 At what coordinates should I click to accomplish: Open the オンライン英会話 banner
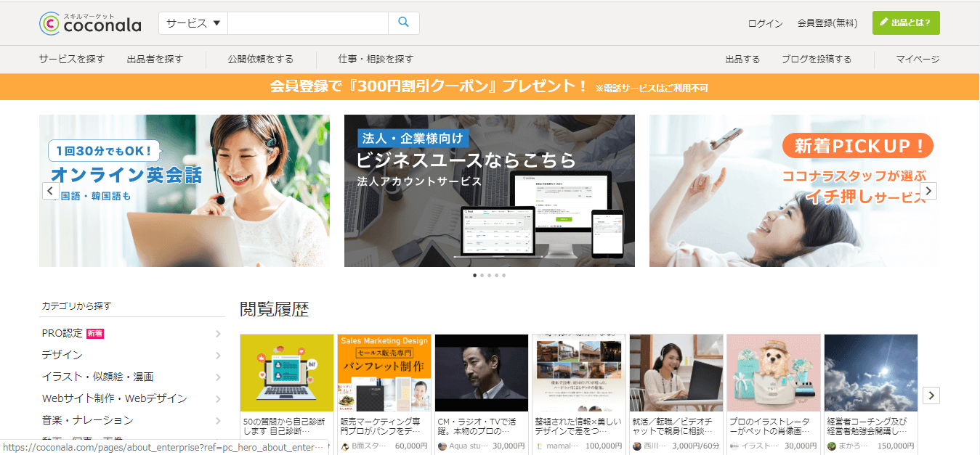[x=185, y=191]
